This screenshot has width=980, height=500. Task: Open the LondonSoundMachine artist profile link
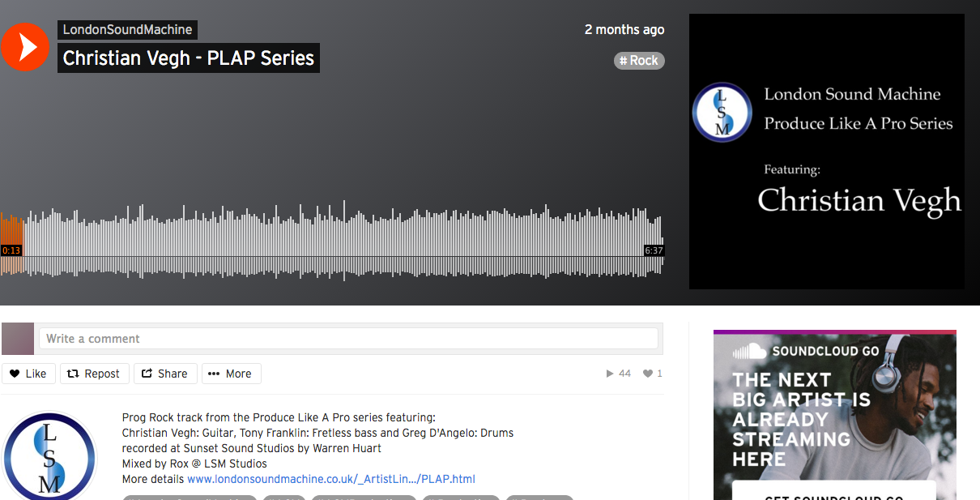pos(127,30)
